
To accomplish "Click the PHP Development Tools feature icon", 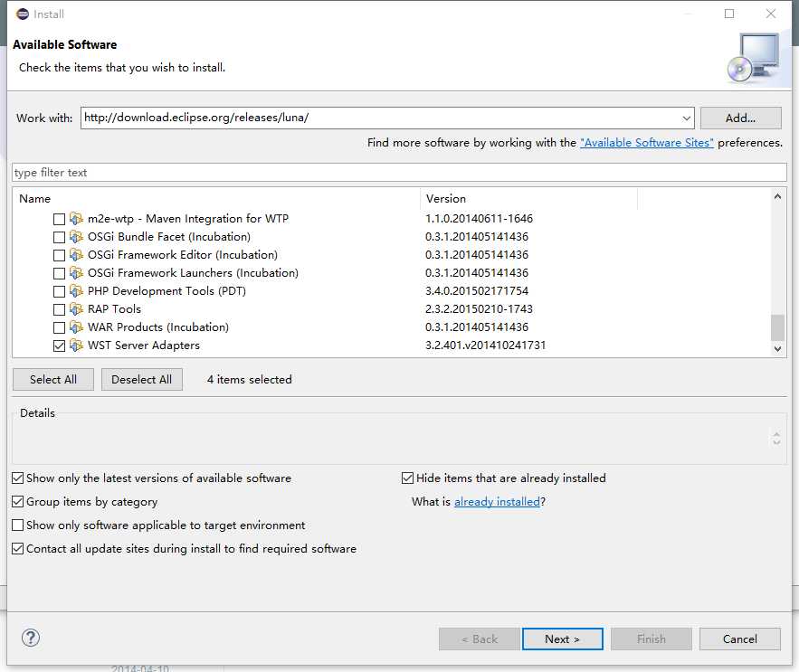I will pos(76,291).
